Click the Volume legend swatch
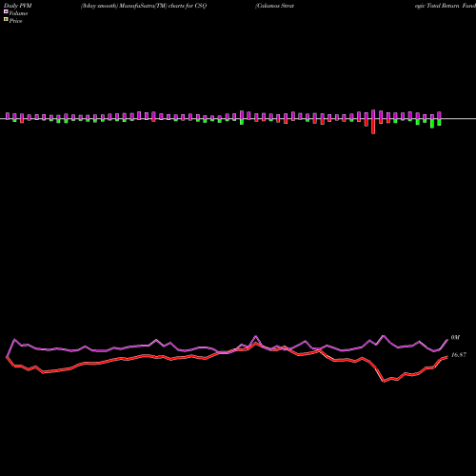476x476 pixels. coord(6,11)
